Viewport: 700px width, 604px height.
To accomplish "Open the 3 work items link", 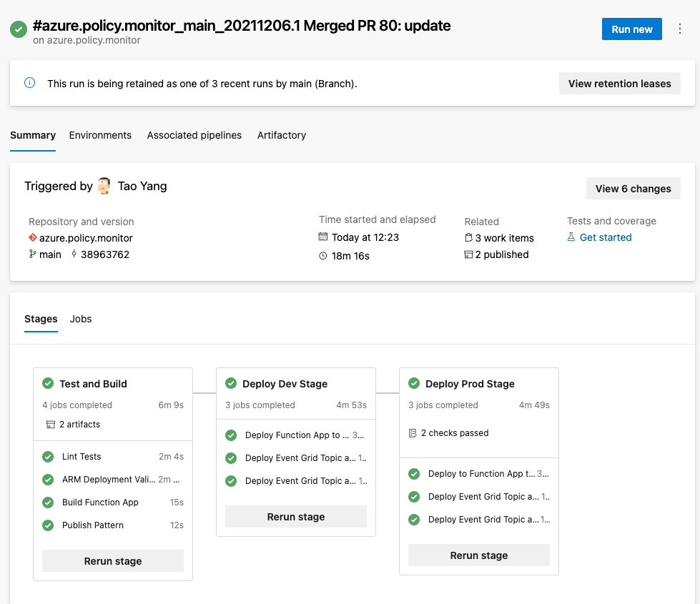I will (x=505, y=238).
